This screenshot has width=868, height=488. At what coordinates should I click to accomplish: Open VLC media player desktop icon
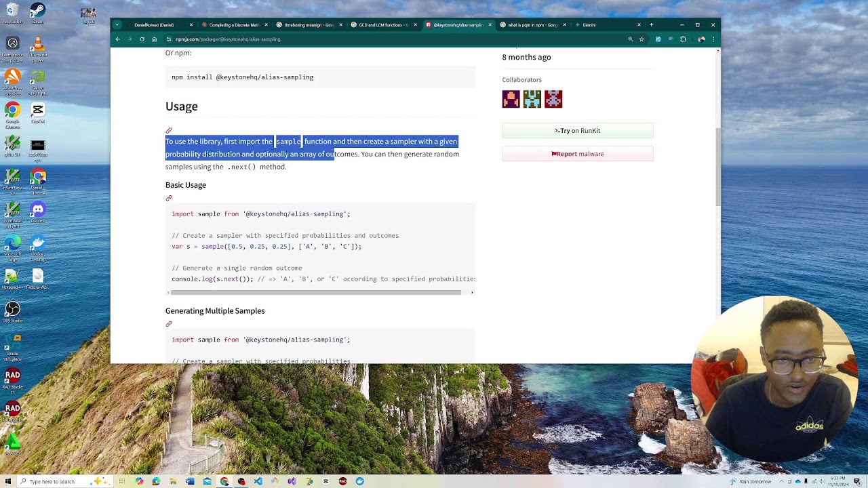pyautogui.click(x=38, y=47)
